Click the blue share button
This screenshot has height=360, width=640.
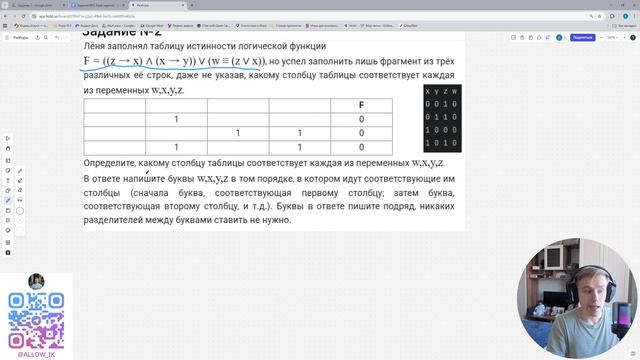tap(582, 38)
